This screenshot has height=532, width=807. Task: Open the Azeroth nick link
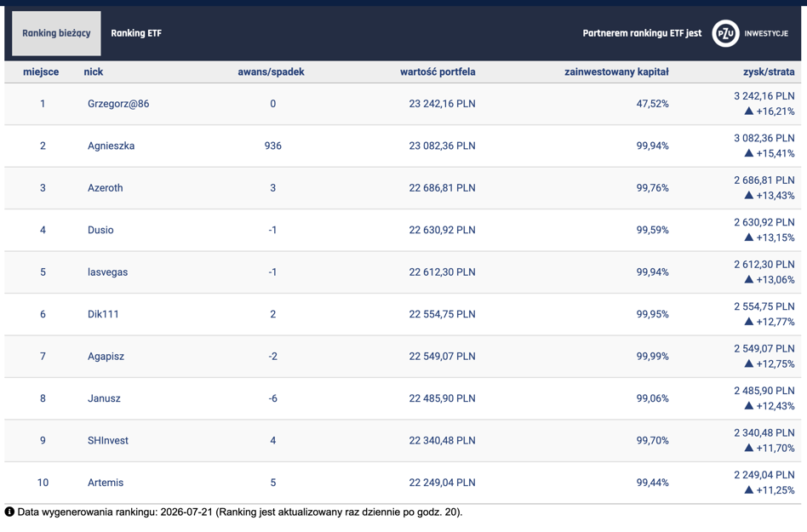[x=105, y=188]
